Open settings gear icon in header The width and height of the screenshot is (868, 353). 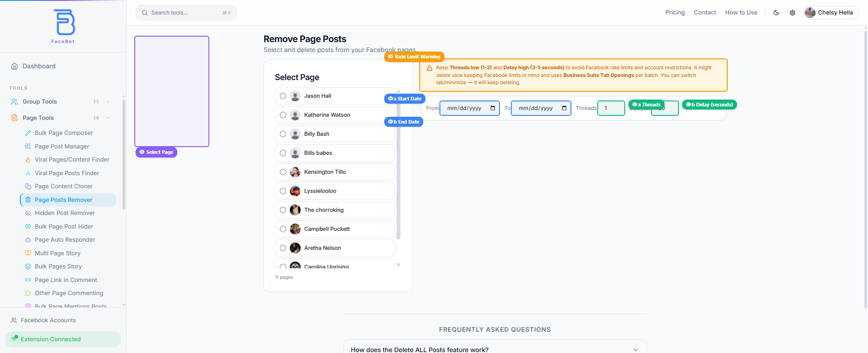click(x=793, y=13)
